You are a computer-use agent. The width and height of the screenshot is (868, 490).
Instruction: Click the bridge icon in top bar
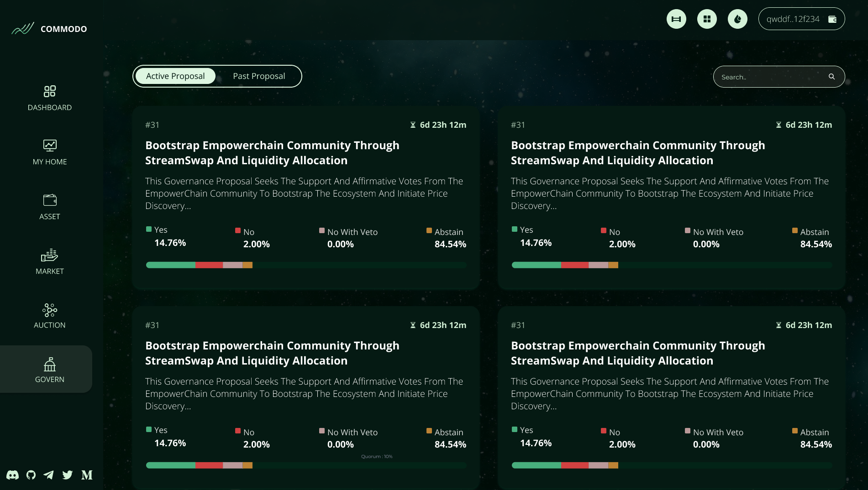pyautogui.click(x=676, y=19)
